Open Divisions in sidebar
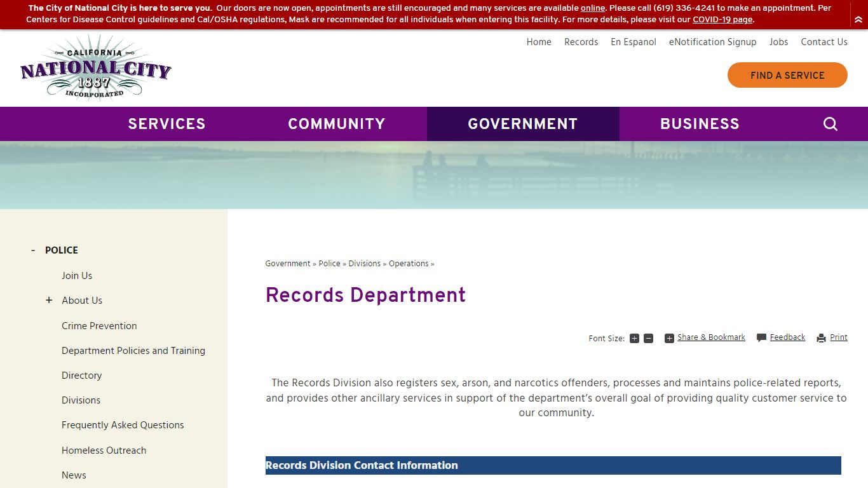The height and width of the screenshot is (488, 868). pos(81,400)
